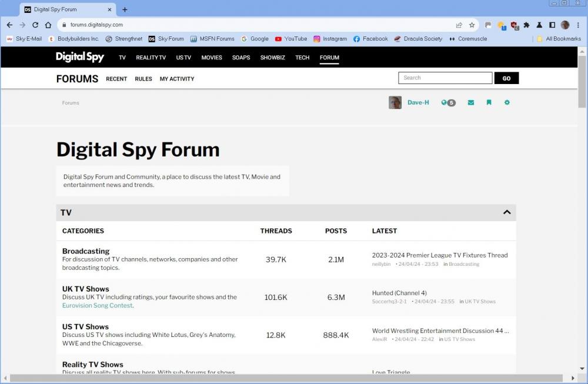The height and width of the screenshot is (384, 588).
Task: Open the forum settings gear icon
Action: coord(507,102)
